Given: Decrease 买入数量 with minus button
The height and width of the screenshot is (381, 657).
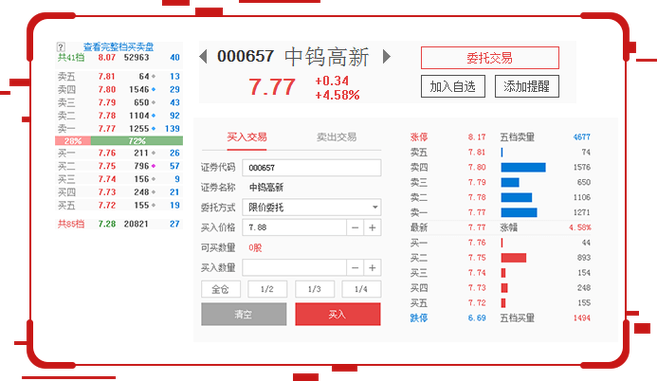Looking at the screenshot, I should pyautogui.click(x=355, y=267).
